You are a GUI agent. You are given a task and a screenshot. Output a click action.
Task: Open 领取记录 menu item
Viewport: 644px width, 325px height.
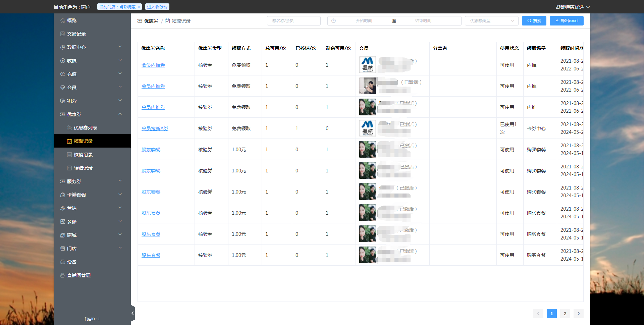[92, 141]
